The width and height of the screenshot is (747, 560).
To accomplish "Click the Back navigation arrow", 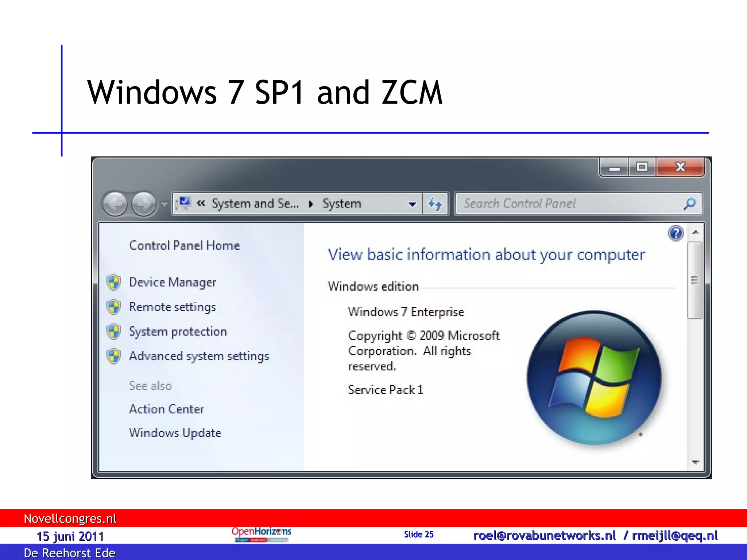I will [115, 204].
